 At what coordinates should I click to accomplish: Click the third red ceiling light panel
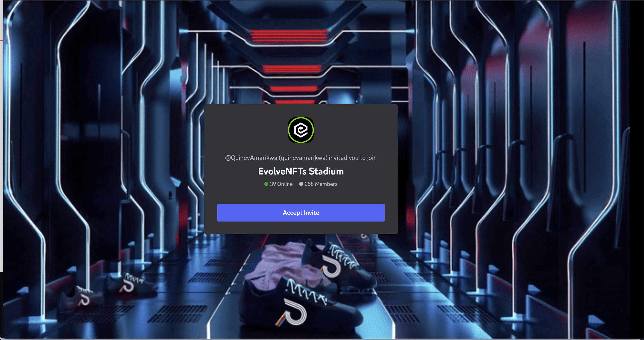click(x=294, y=89)
